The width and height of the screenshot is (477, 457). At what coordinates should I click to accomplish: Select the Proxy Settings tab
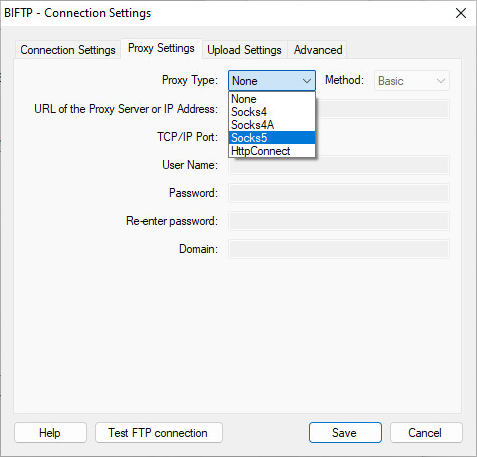click(x=161, y=49)
